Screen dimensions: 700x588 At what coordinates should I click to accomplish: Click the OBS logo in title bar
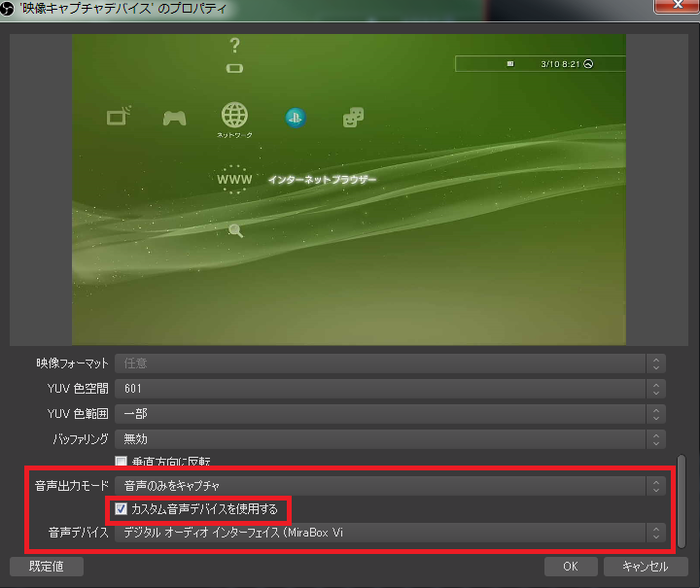6,9
